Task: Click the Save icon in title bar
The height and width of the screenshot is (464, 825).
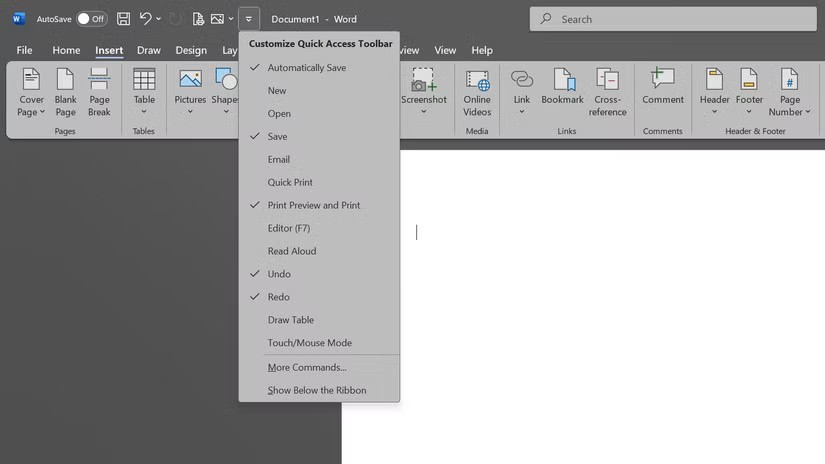Action: tap(123, 19)
